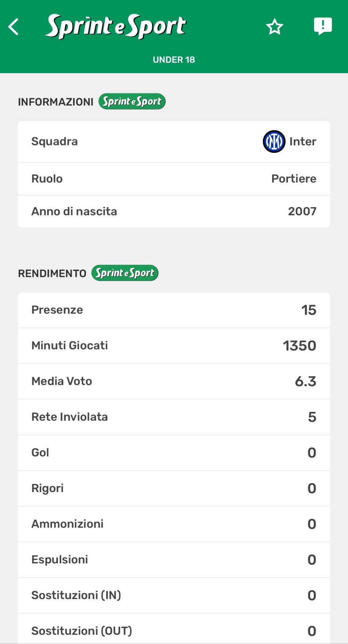Tap Sprint e Sport badge beside Informazioni
Screen dimensions: 348x644
pos(132,101)
